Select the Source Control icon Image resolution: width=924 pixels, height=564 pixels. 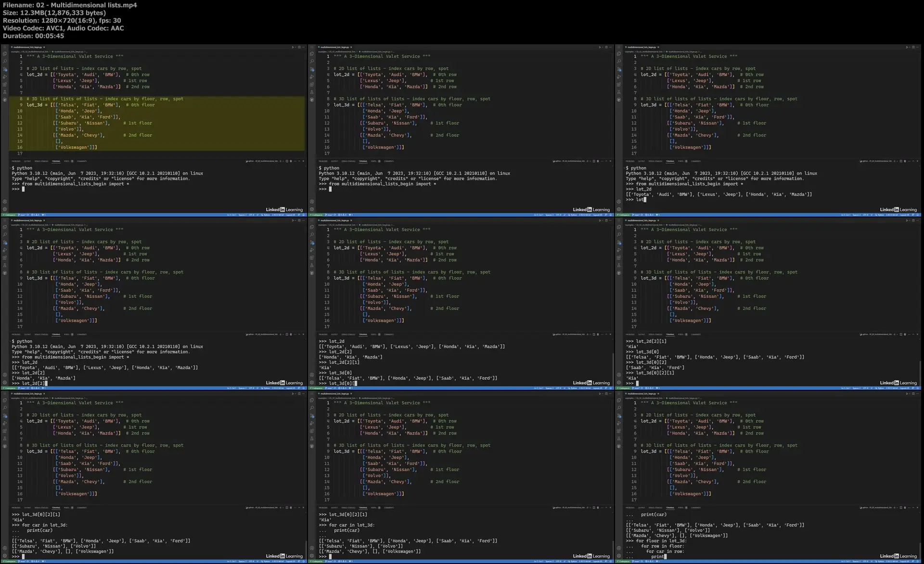[5, 68]
